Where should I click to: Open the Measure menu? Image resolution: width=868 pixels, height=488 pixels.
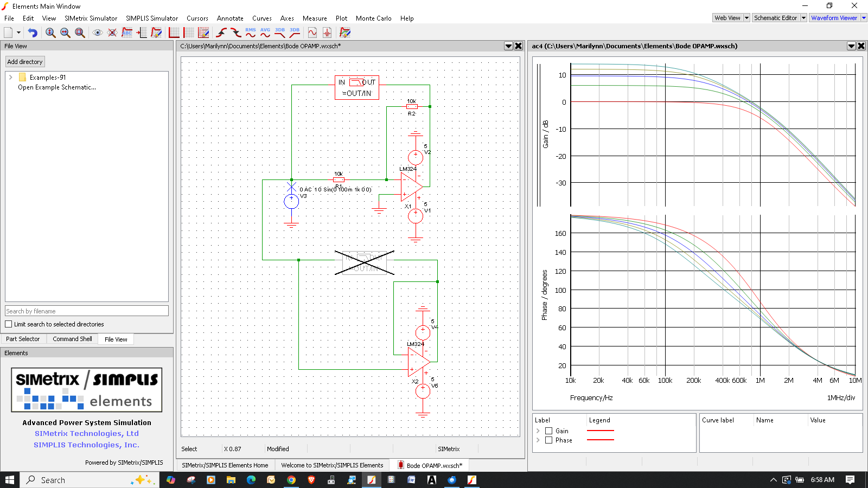tap(315, 18)
